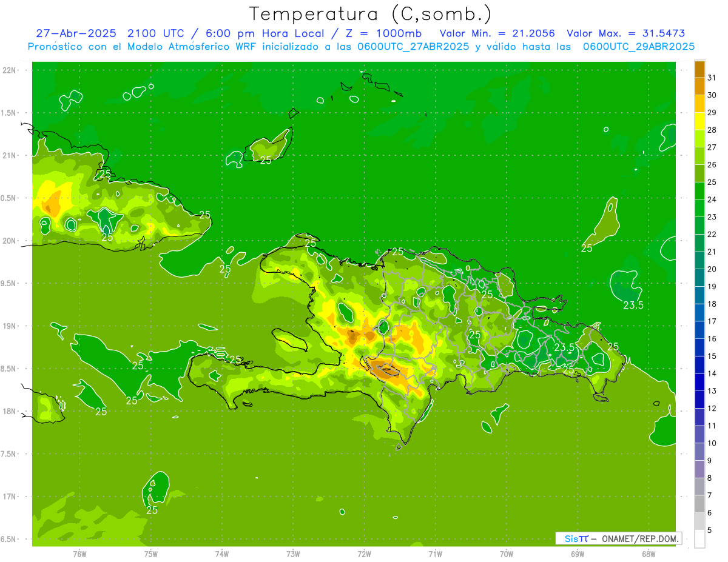The image size is (728, 562).
Task: Click the 70W longitude axis label
Action: 507,554
